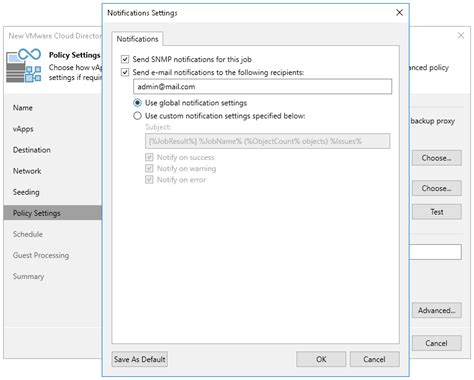Toggle Notify on warning checkbox
This screenshot has width=474, height=380.
[x=149, y=168]
